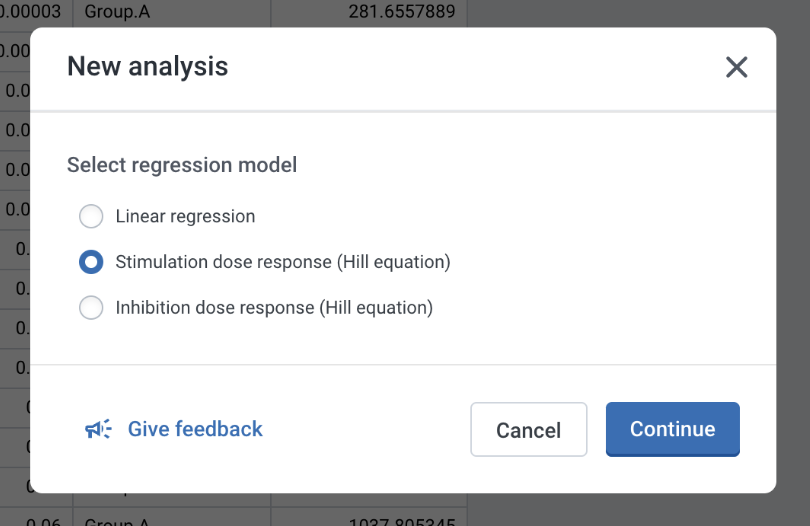The height and width of the screenshot is (526, 810).
Task: Select the 1037.805345 table cell
Action: [402, 520]
